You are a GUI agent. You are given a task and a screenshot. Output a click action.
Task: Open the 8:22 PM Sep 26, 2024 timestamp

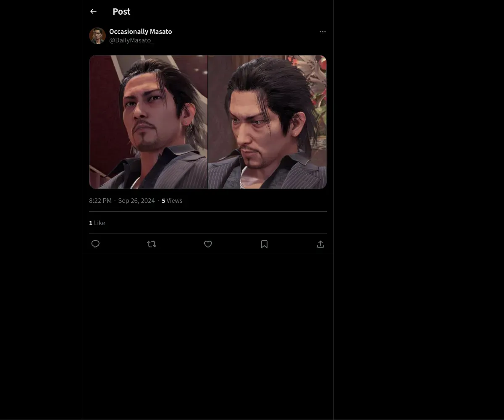click(122, 201)
